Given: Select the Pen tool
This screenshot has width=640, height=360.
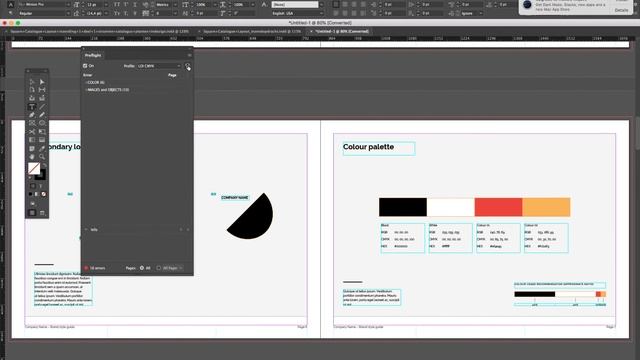Looking at the screenshot, I should click(x=32, y=115).
